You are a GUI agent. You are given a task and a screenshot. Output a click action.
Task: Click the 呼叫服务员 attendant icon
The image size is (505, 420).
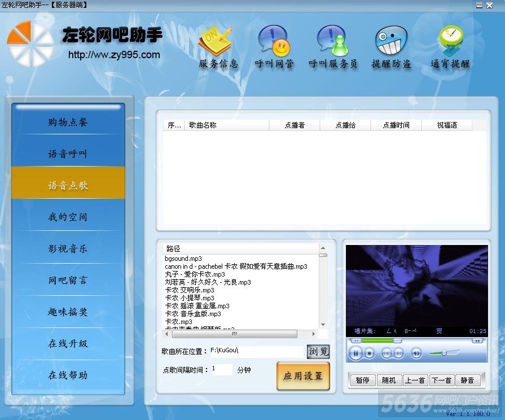coord(332,40)
